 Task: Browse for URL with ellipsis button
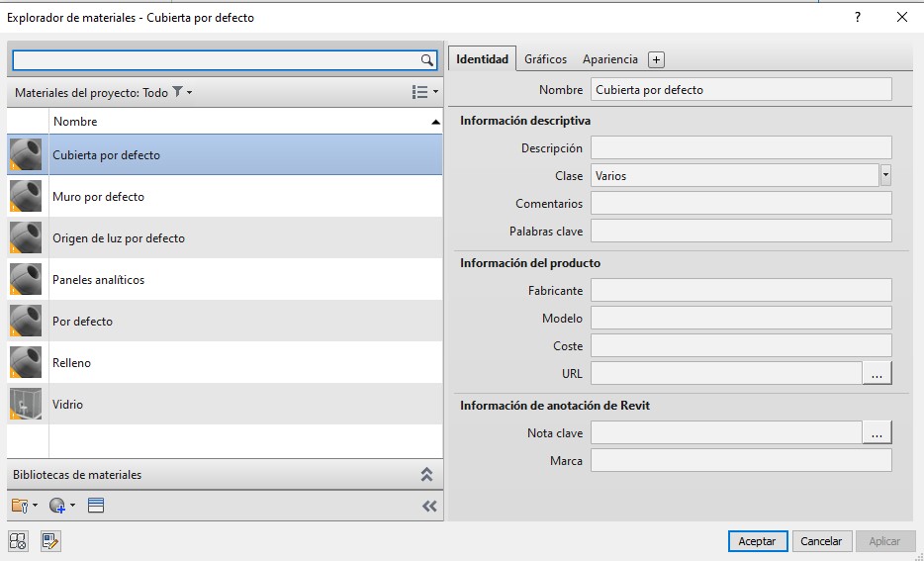(x=877, y=373)
